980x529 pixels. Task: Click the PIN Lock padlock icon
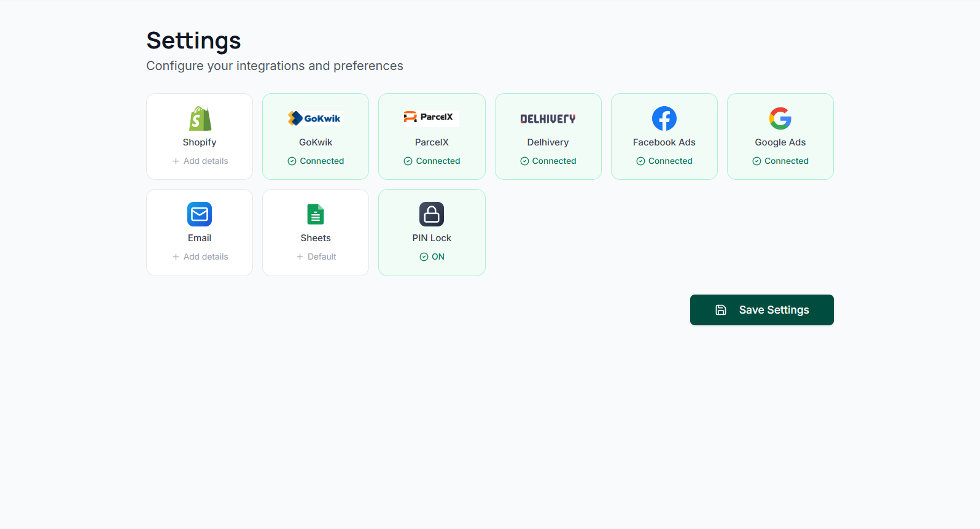[x=432, y=214]
